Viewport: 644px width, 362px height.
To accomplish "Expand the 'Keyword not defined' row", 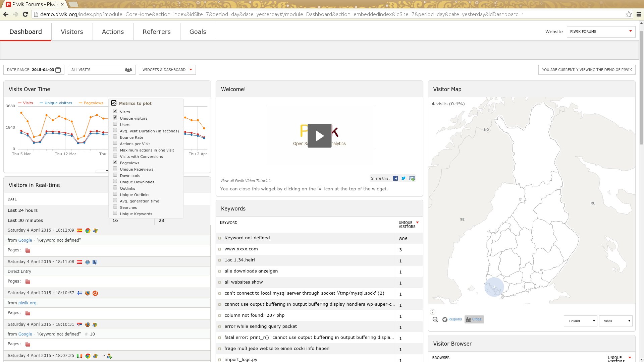I will 219,238.
